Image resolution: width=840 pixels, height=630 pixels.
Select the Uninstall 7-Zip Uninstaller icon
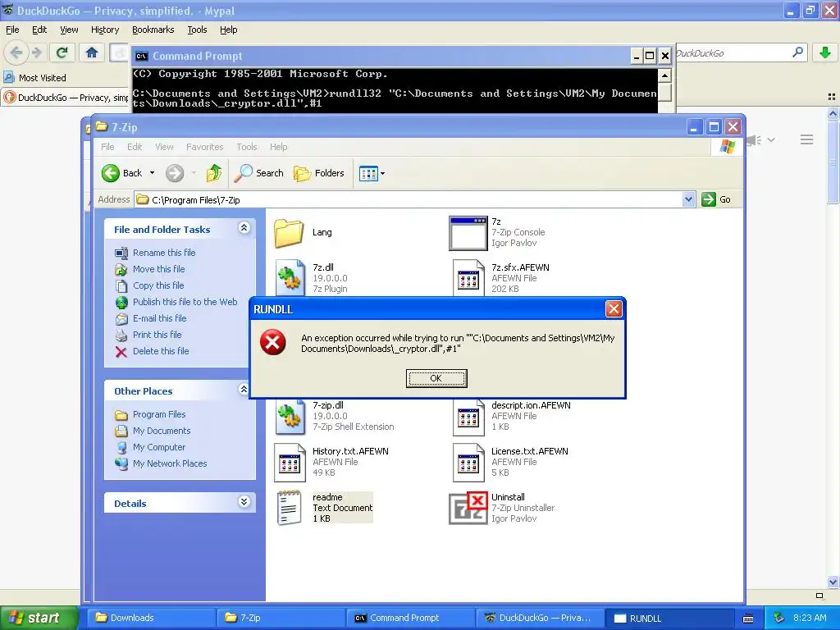[x=468, y=508]
